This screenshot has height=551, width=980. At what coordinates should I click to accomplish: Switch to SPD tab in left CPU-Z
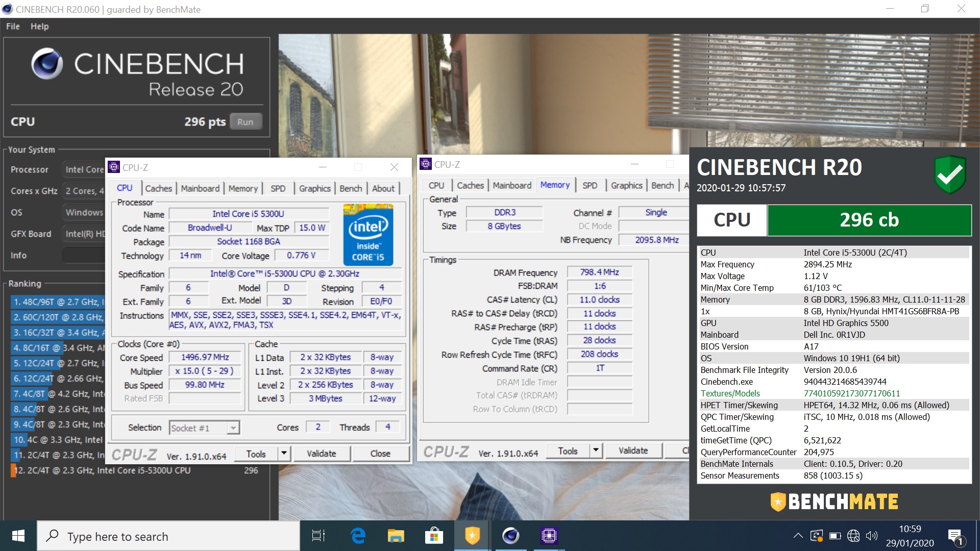point(278,188)
